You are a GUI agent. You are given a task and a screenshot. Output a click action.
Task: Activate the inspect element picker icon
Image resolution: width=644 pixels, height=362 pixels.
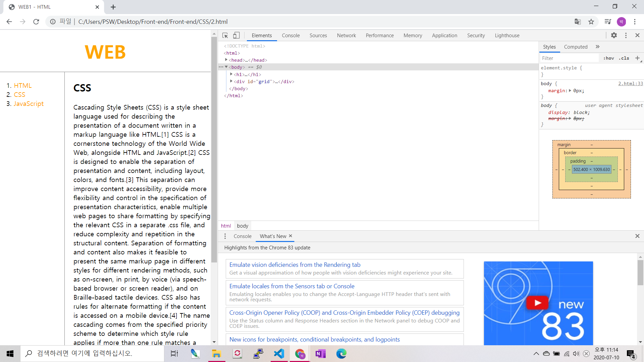pyautogui.click(x=225, y=35)
